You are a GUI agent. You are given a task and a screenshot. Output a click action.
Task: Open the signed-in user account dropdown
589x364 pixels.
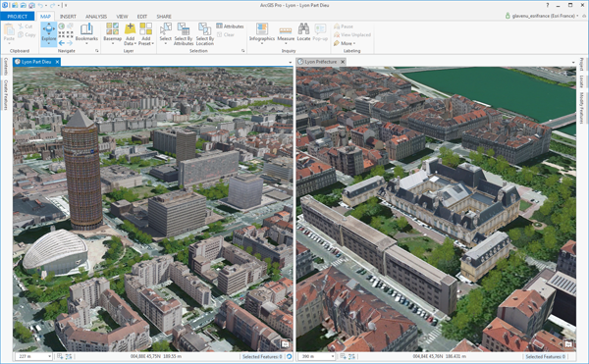point(543,16)
